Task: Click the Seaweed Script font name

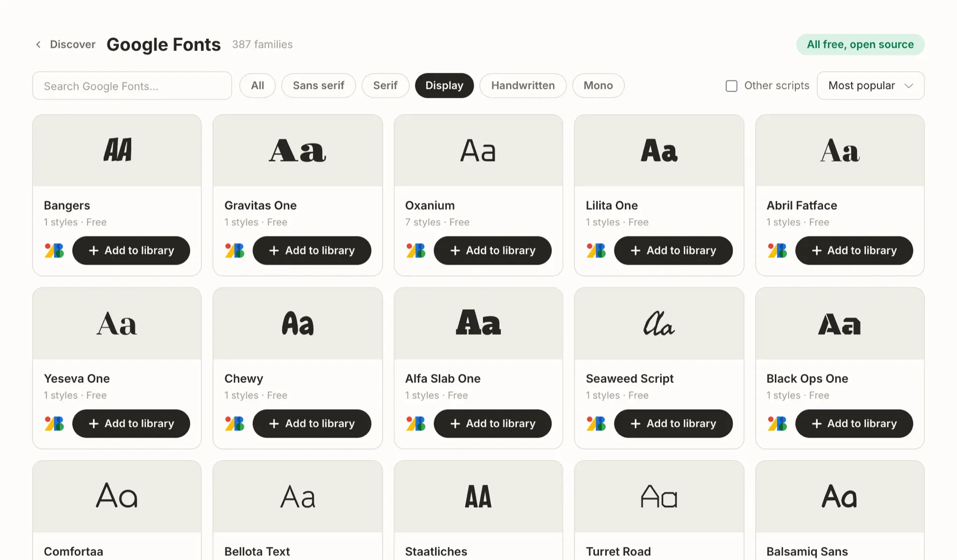Action: 630,379
